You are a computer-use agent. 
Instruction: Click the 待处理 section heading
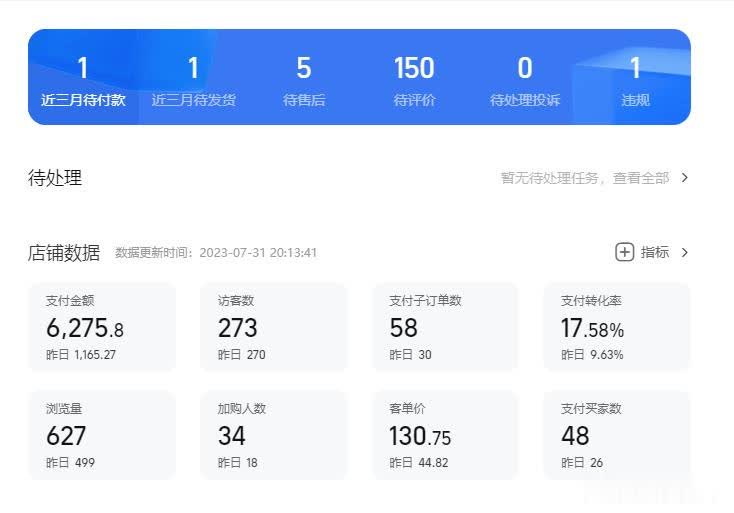coord(55,178)
